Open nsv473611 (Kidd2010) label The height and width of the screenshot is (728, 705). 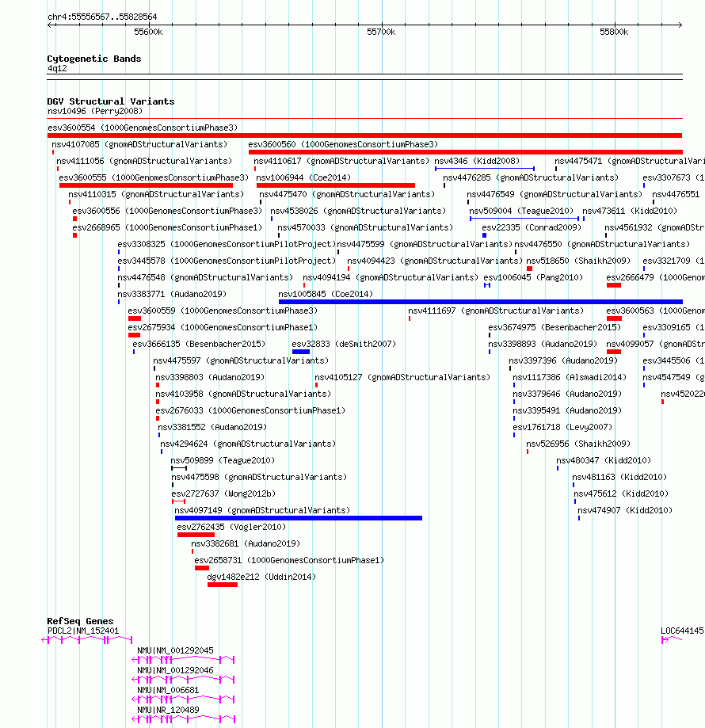[x=630, y=211]
